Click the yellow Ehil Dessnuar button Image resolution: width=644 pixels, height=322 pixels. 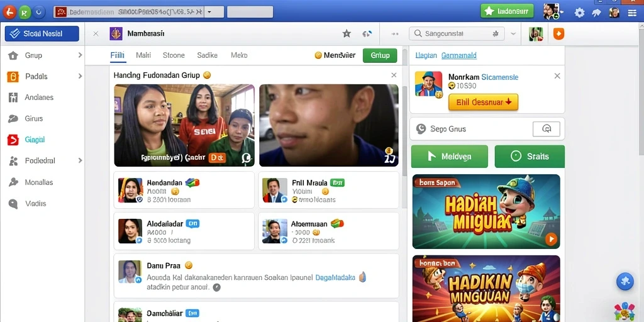coord(483,103)
